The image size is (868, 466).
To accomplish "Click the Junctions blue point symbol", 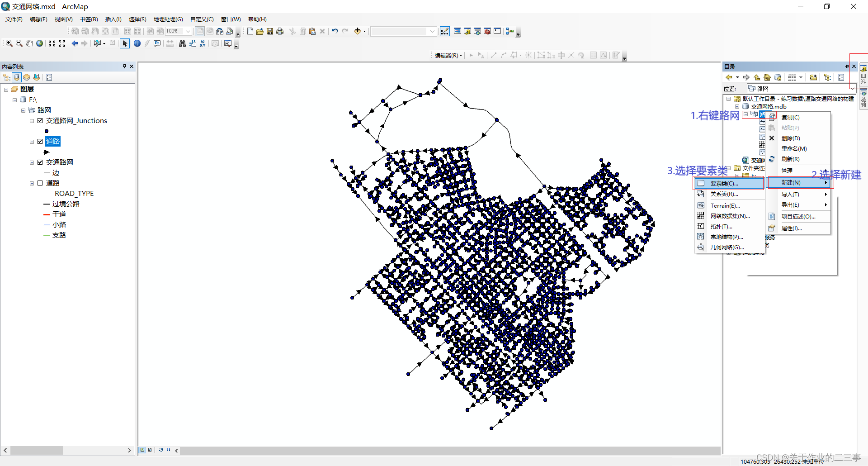I will [47, 131].
